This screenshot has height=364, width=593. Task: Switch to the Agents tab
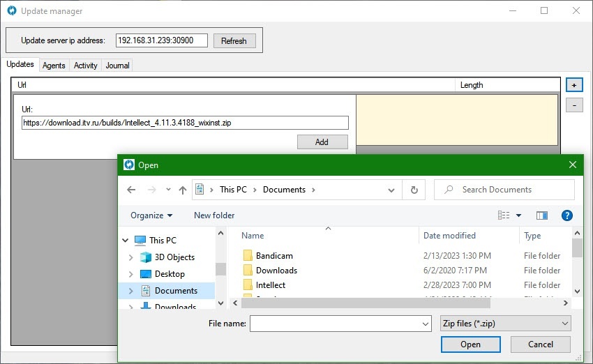pyautogui.click(x=54, y=66)
